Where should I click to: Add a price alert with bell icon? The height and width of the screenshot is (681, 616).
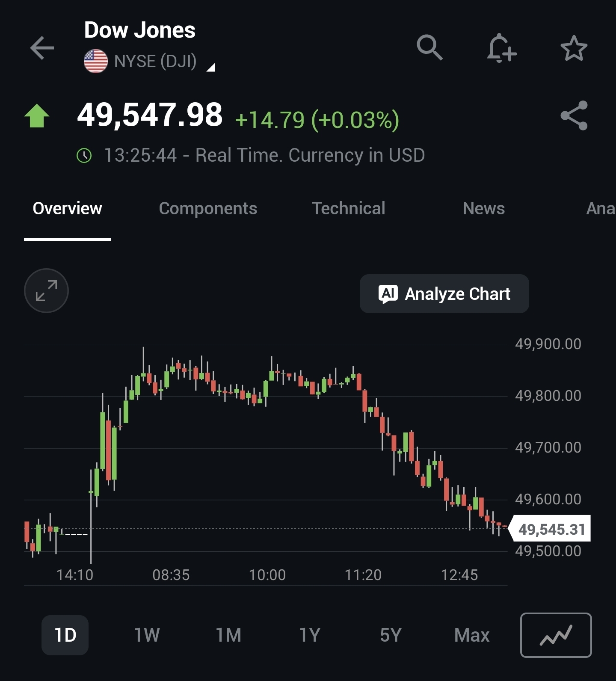point(501,48)
